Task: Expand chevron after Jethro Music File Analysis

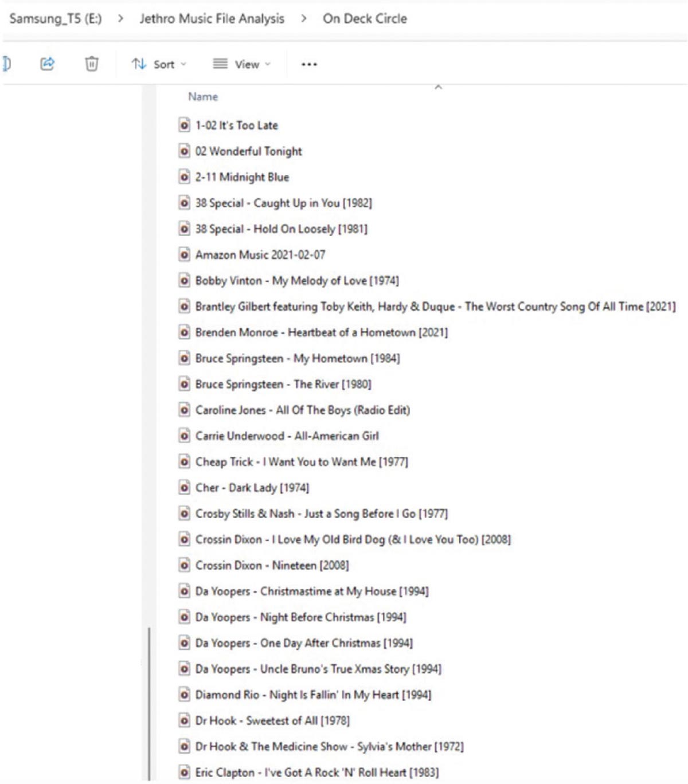Action: 304,18
